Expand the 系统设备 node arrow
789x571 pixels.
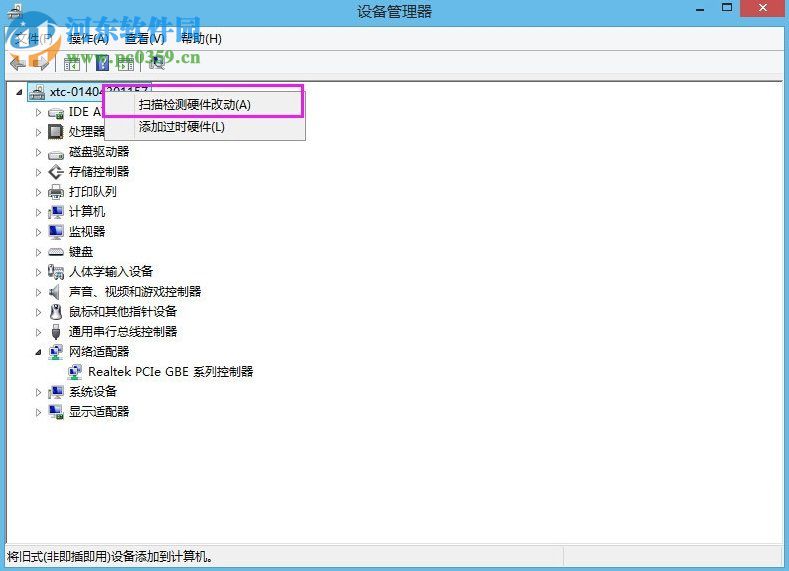coord(38,392)
